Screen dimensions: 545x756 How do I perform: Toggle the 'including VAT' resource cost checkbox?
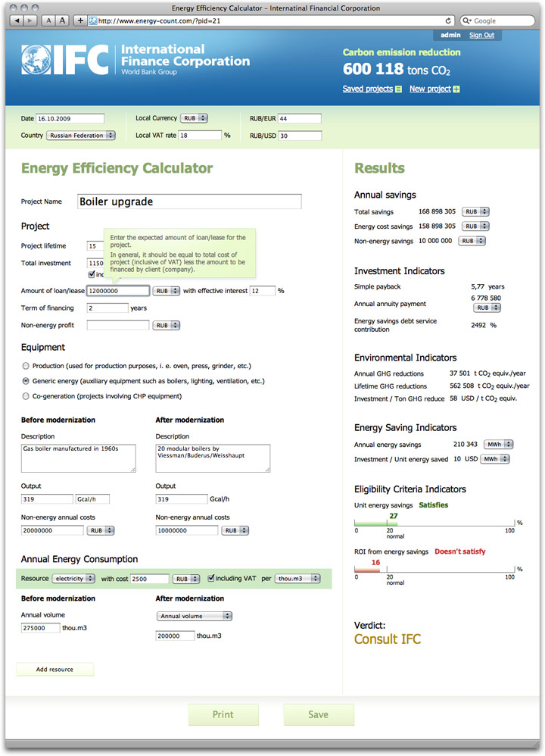point(212,579)
